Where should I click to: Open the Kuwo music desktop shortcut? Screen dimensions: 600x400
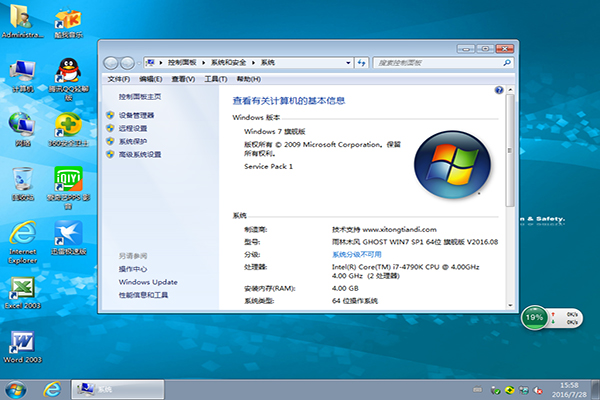tap(68, 21)
